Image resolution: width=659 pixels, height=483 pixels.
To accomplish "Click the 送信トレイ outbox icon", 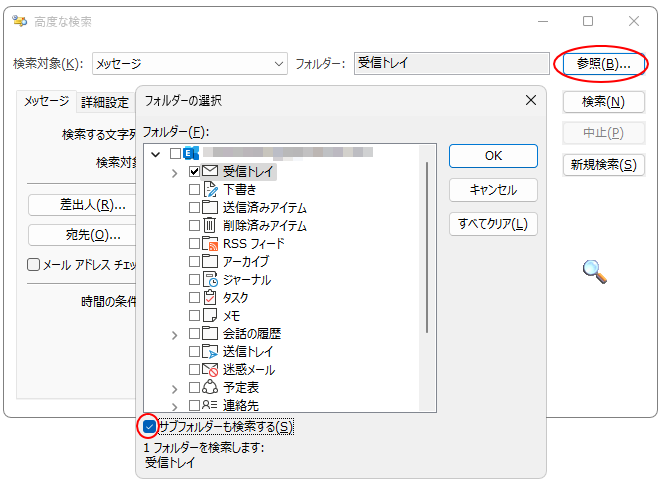I will pos(210,351).
